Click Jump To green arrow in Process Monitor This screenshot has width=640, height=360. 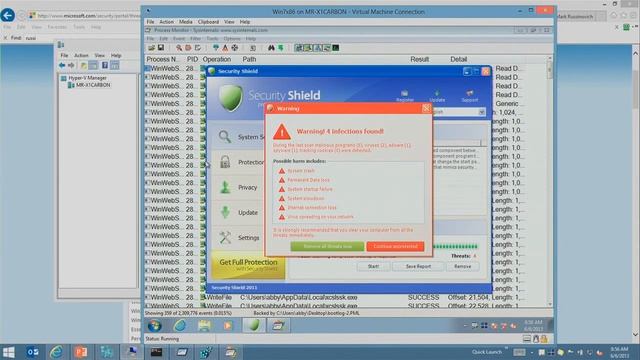(281, 48)
